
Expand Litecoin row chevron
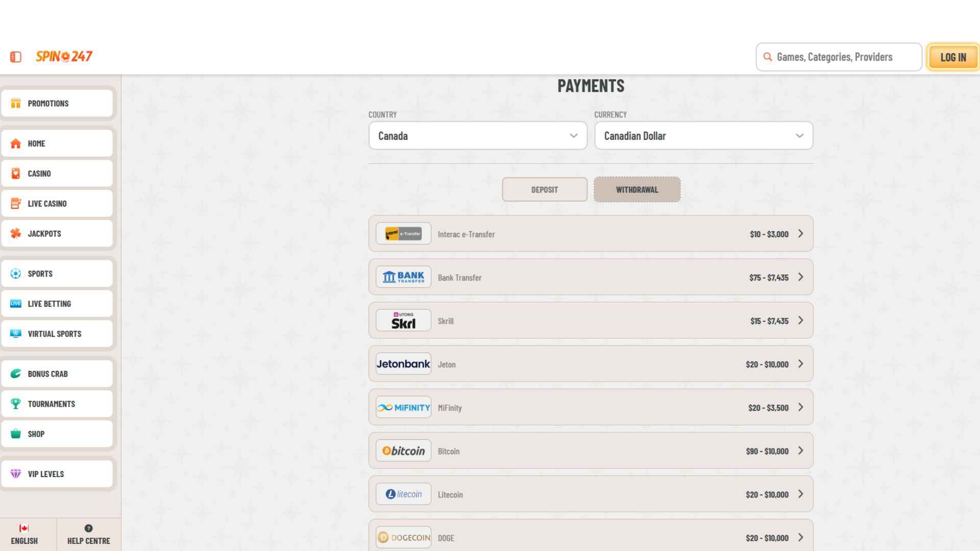[x=800, y=494]
